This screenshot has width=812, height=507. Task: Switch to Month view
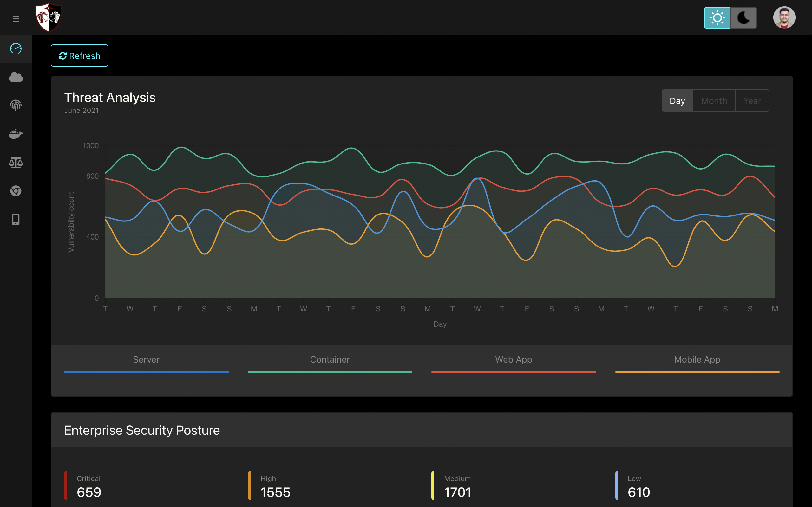point(714,100)
